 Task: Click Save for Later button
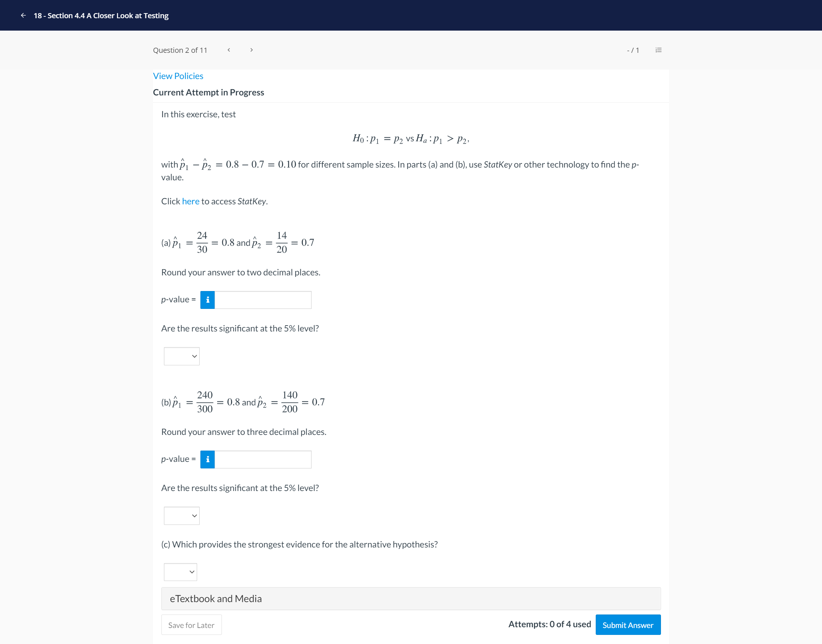pyautogui.click(x=191, y=625)
